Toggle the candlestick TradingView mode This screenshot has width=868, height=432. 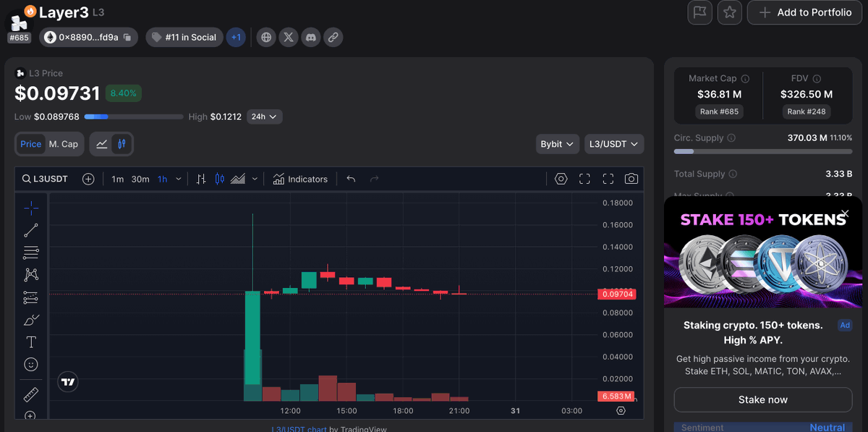click(122, 144)
